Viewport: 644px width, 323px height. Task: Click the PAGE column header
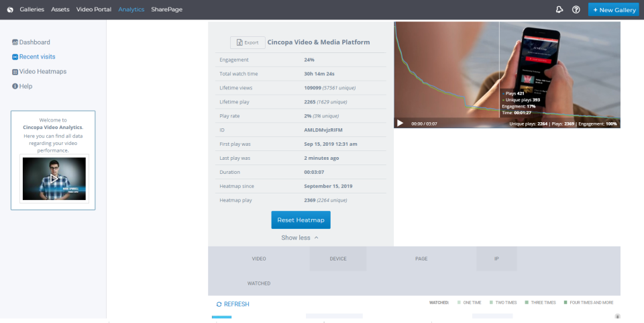pos(421,259)
